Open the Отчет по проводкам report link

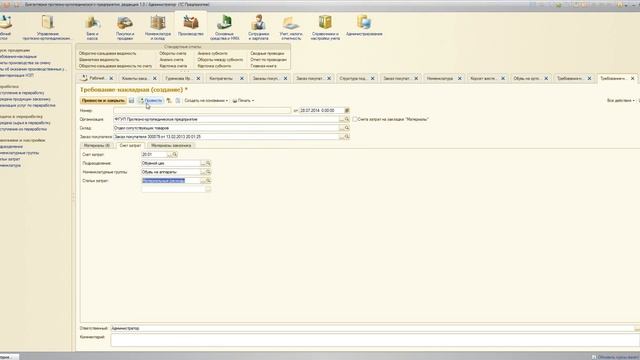pyautogui.click(x=269, y=60)
